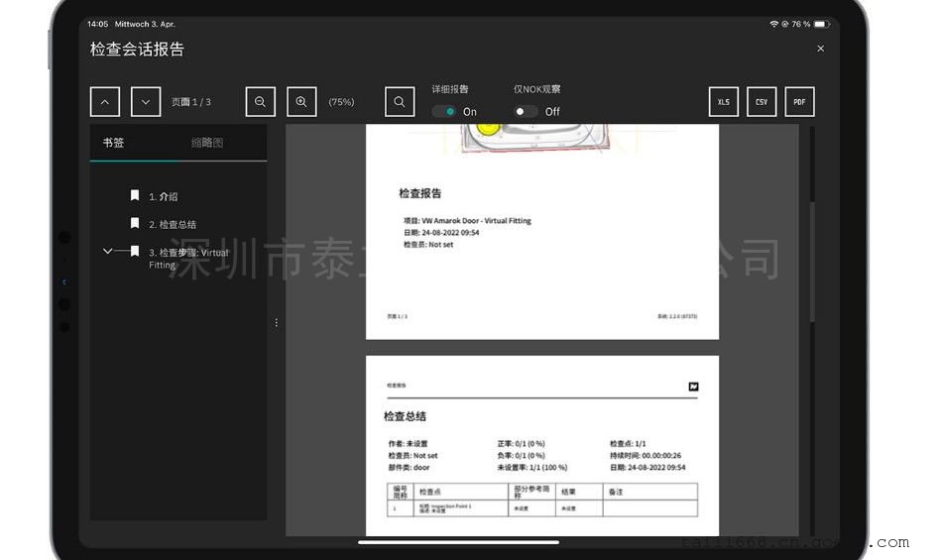The height and width of the screenshot is (560, 942).
Task: Open the search tool in the report
Action: pos(399,102)
